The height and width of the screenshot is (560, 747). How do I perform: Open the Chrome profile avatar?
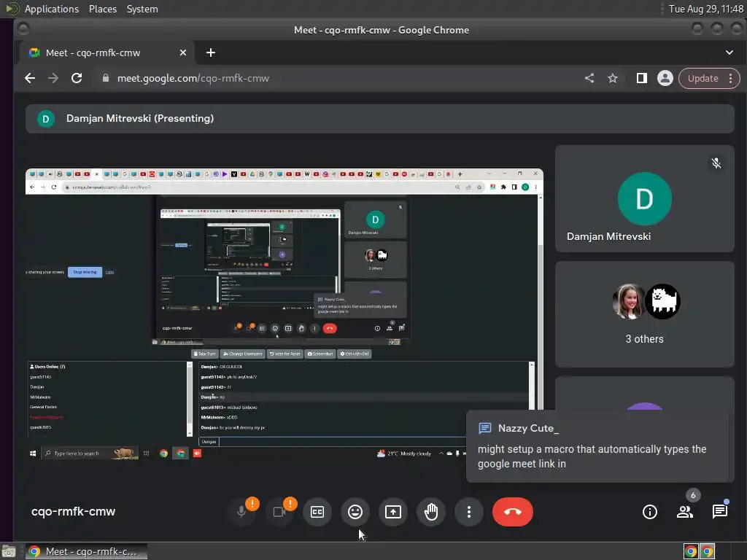(665, 78)
